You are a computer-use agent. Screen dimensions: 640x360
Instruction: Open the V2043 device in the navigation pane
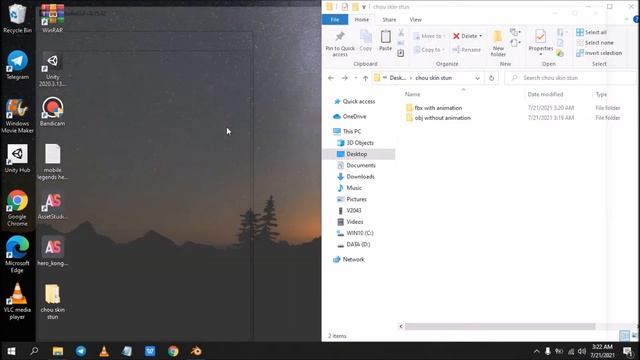349,211
